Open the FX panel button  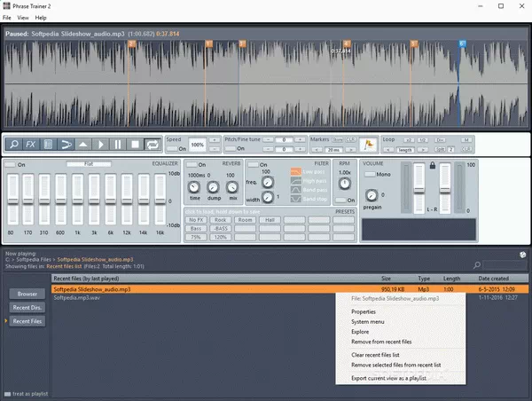[31, 144]
